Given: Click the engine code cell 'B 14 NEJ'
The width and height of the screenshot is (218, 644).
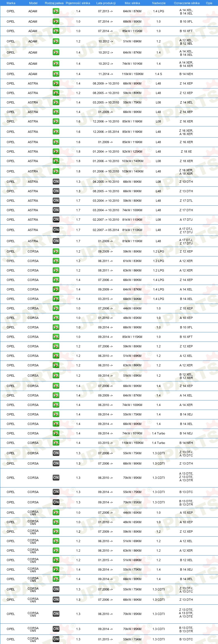Looking at the screenshot, I should pos(186,433).
